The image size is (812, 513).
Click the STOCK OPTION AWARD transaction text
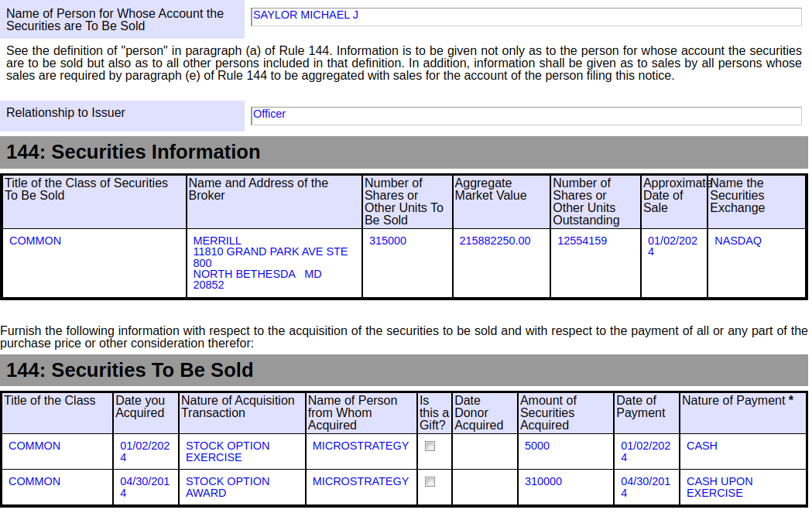pyautogui.click(x=228, y=487)
